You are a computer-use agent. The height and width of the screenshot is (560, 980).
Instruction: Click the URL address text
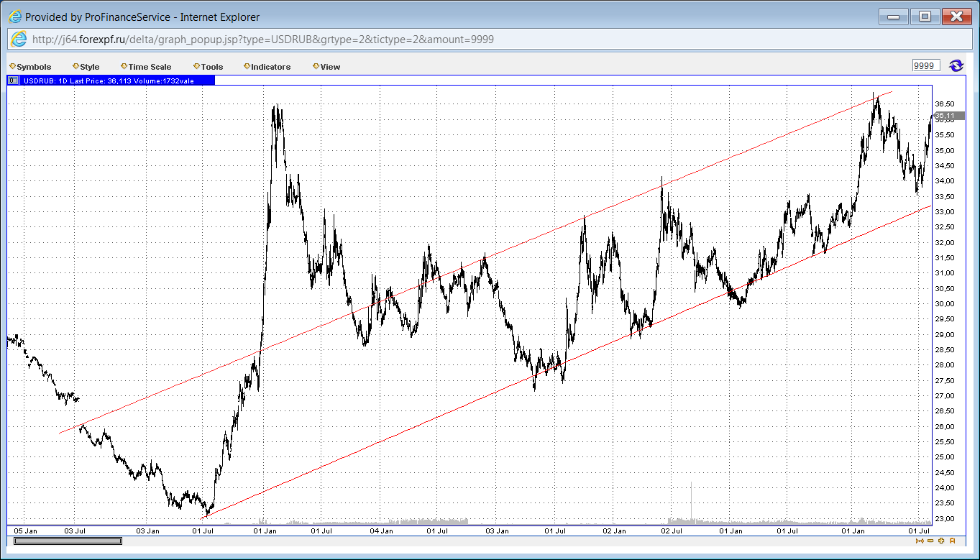point(262,39)
